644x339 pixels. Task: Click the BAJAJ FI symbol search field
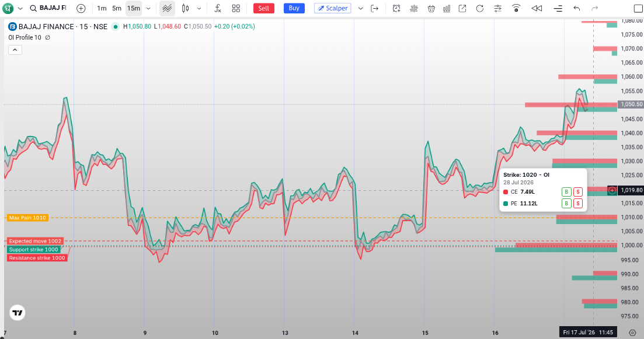point(48,8)
